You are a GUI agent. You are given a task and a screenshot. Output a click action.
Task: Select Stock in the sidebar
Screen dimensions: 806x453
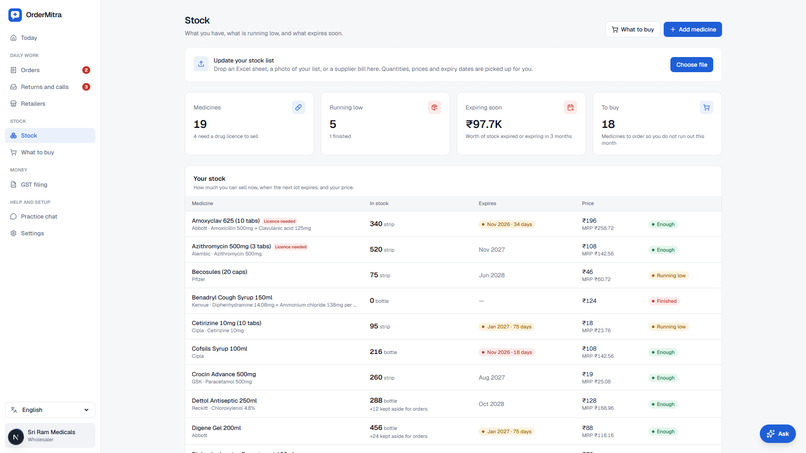[50, 136]
